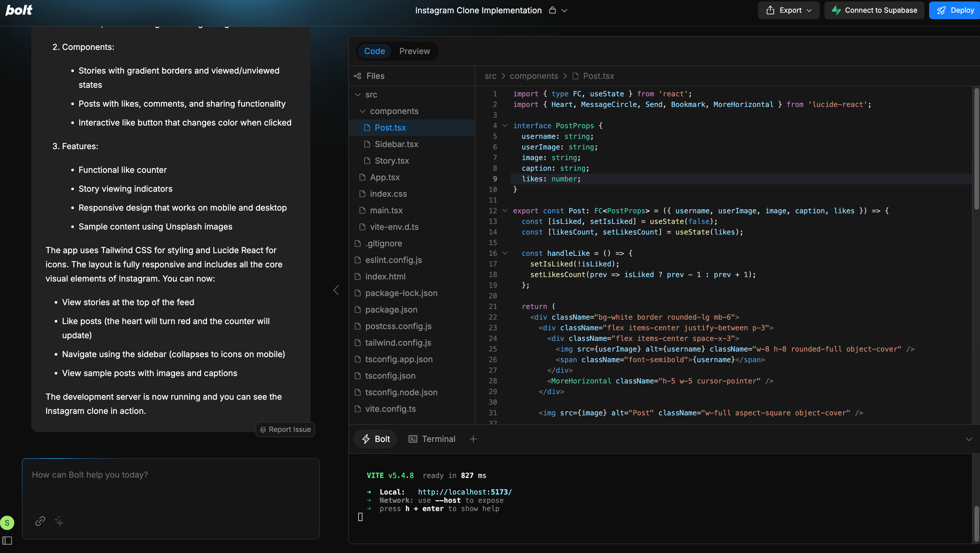Open tailwind.config.js file
The image size is (980, 553).
click(412, 342)
